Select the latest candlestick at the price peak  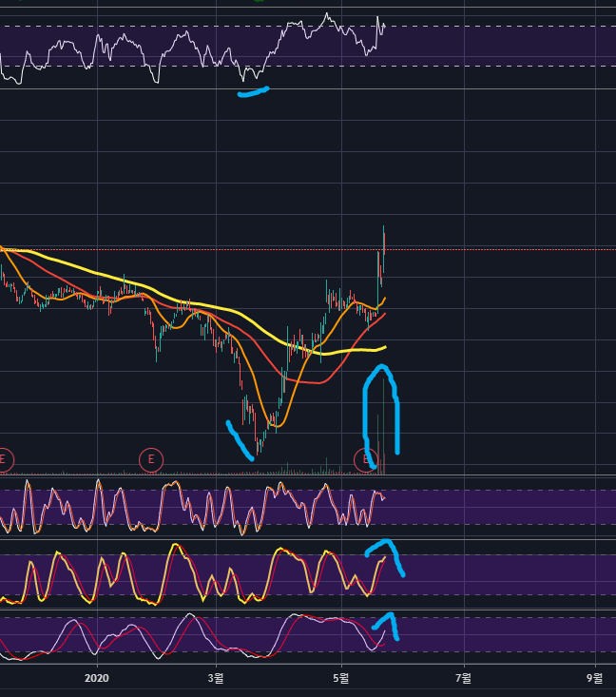(383, 249)
